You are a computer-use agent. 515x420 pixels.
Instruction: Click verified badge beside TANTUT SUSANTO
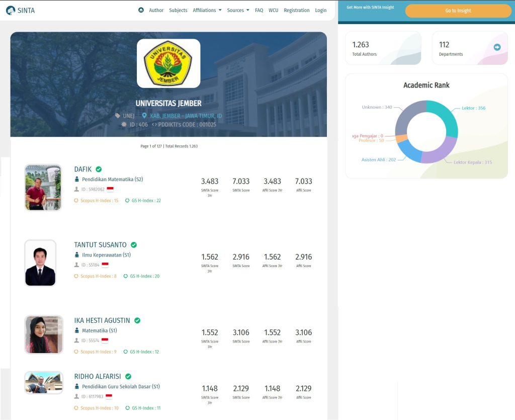coord(134,245)
